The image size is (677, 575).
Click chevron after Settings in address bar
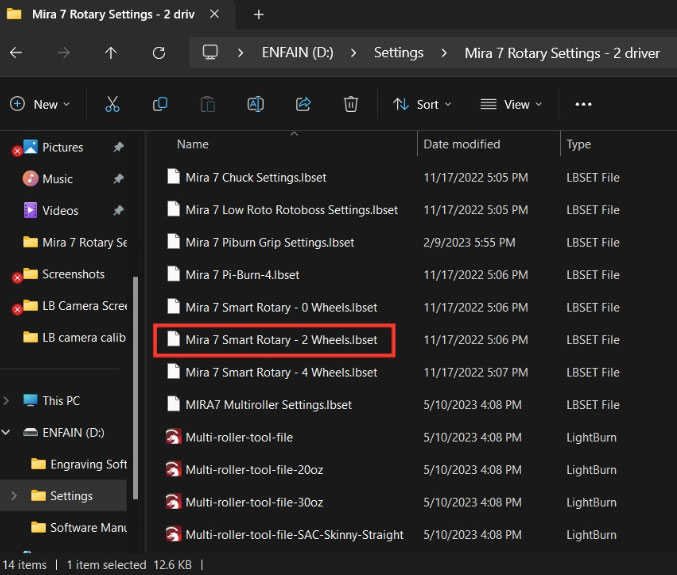444,53
